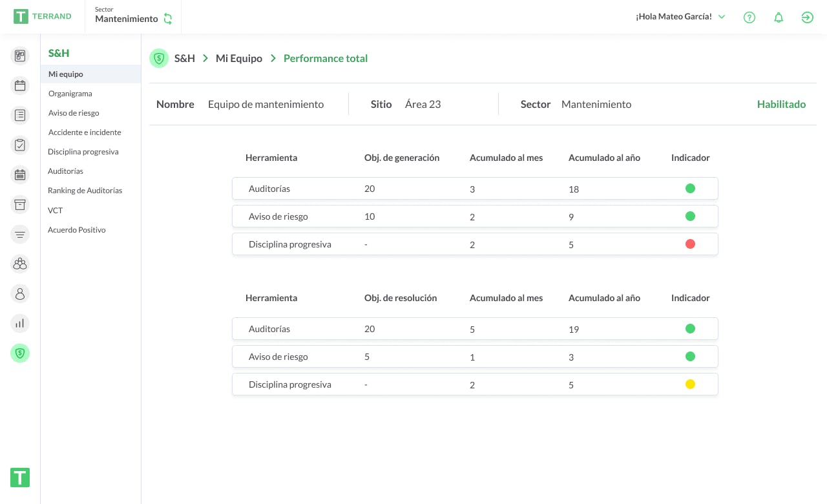This screenshot has height=504, width=827.
Task: Open the schedule grid calendar icon in left rail
Action: 20,174
